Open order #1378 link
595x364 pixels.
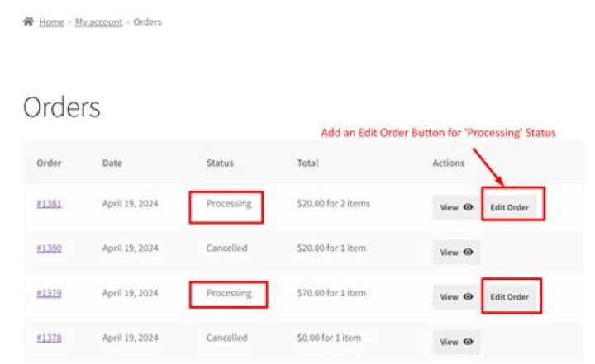[49, 338]
